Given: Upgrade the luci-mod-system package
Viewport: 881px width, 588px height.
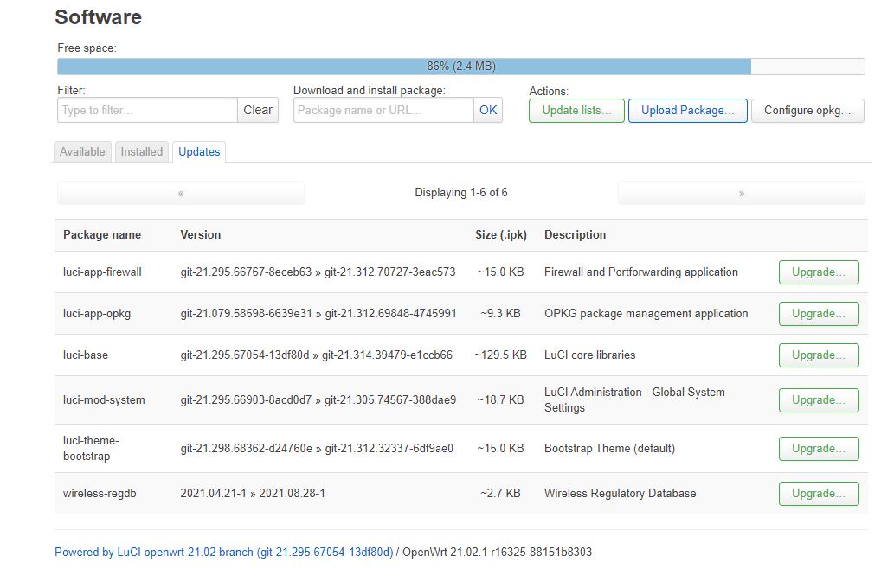Looking at the screenshot, I should pyautogui.click(x=818, y=399).
